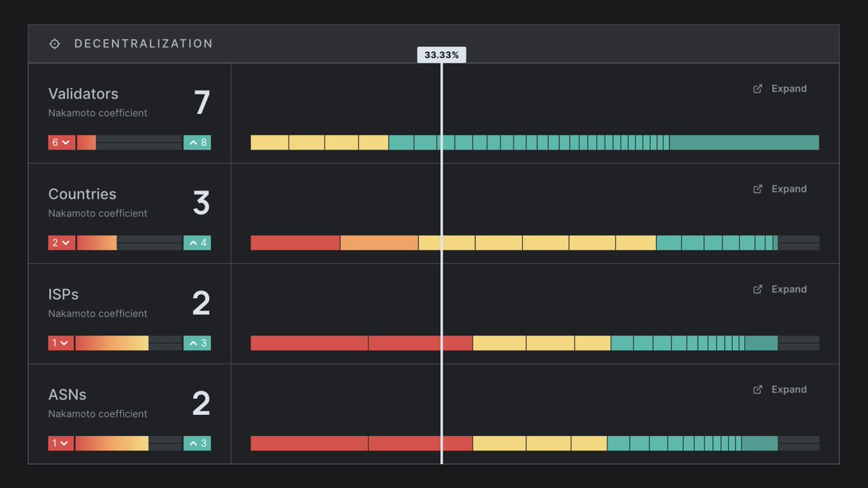Screen dimensions: 868x488
Task: Click the ASNs small gradient progress bar
Action: click(129, 443)
